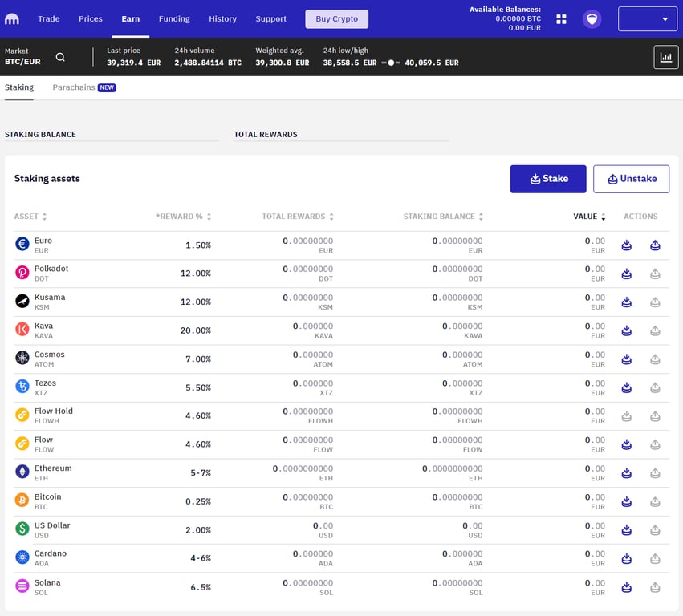
Task: Open the chart view icon
Action: pos(665,57)
